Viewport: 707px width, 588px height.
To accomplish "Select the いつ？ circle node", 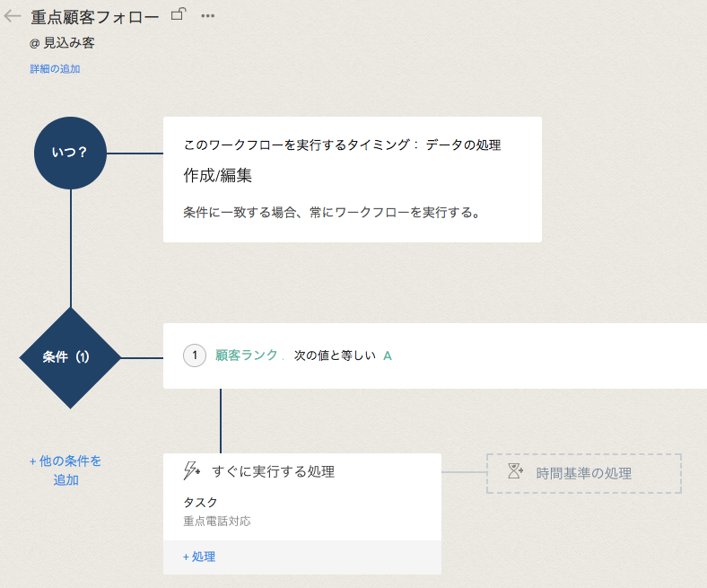I will pos(70,153).
